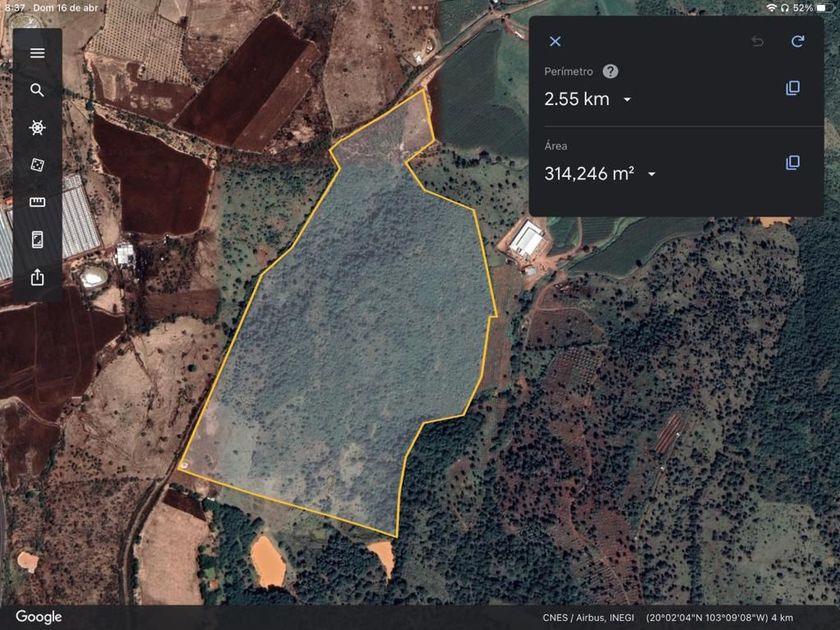Screen dimensions: 840x630
Task: Open the hamburger menu in sidebar
Action: click(x=37, y=52)
